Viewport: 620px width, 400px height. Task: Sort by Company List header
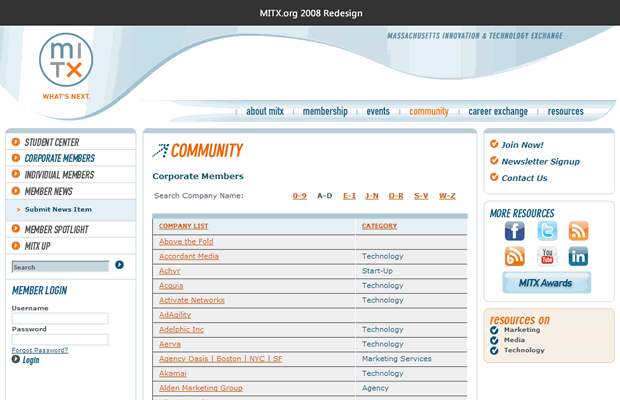pos(183,226)
